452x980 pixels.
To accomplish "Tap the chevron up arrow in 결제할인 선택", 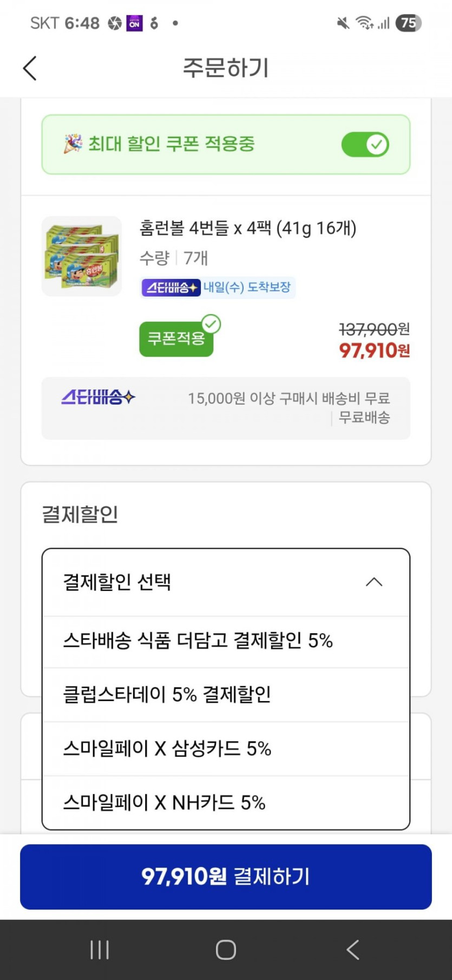I will pos(374,582).
